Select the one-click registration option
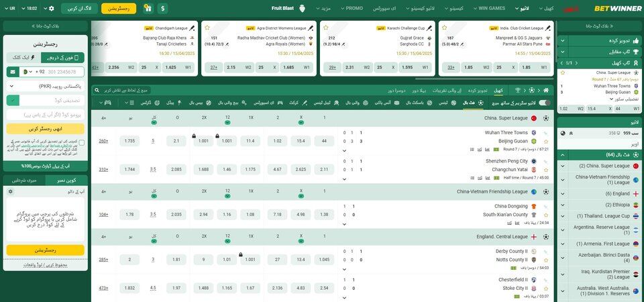This screenshot has height=302, width=644. pos(24,58)
